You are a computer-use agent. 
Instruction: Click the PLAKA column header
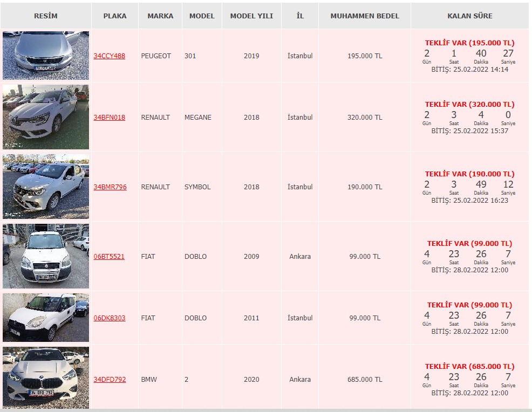pos(115,16)
